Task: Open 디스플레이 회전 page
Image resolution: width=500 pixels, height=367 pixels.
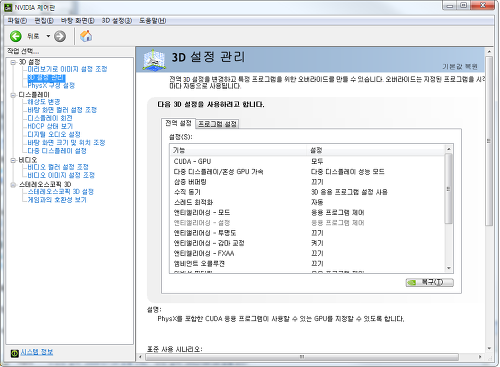Action: click(50, 118)
